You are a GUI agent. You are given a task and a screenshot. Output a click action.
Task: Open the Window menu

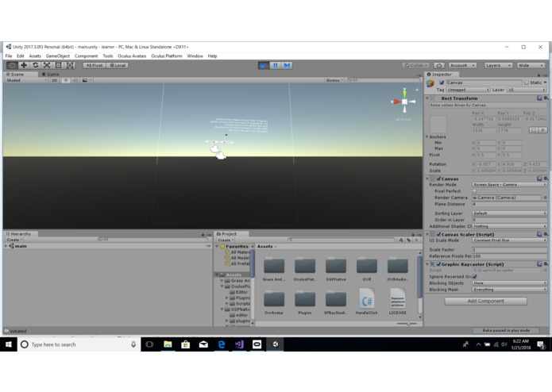195,56
